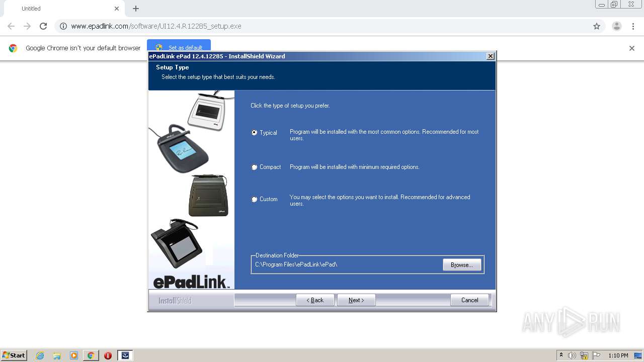Viewport: 644px width, 362px height.
Task: Close the Untitled tab
Action: point(117,9)
